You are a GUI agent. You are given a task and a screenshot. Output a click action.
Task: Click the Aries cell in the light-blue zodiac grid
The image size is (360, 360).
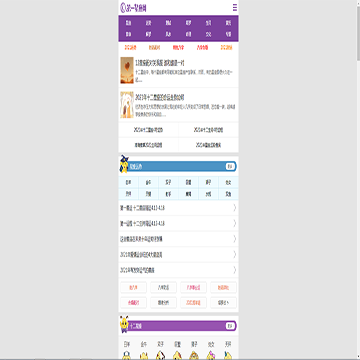tap(128, 183)
